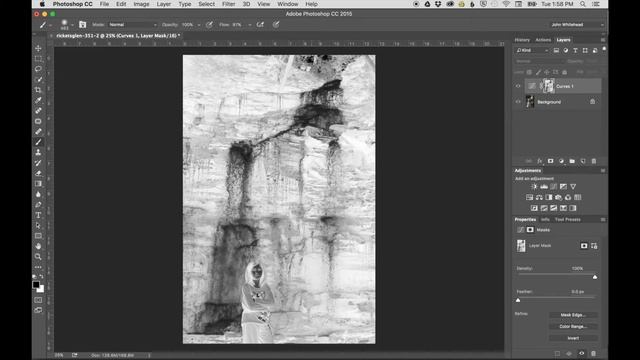Open the Opacity dropdown arrow
The image size is (640, 360).
point(199,24)
